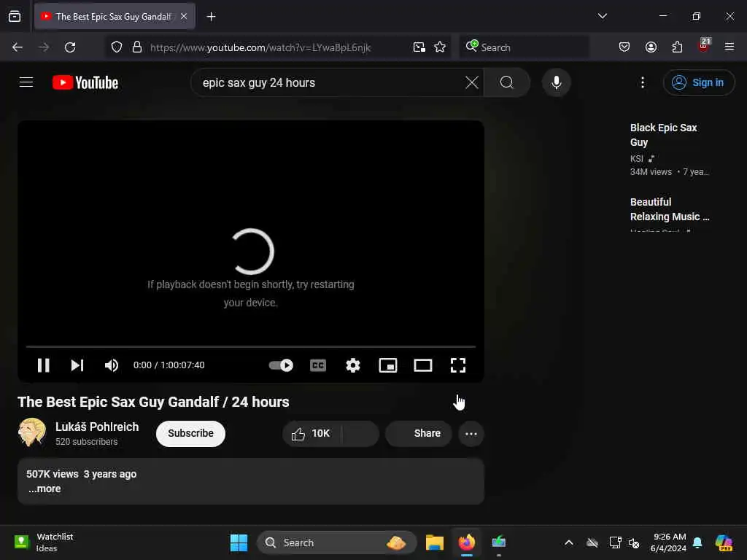Image resolution: width=747 pixels, height=560 pixels.
Task: Open Firefox account icon
Action: (651, 47)
